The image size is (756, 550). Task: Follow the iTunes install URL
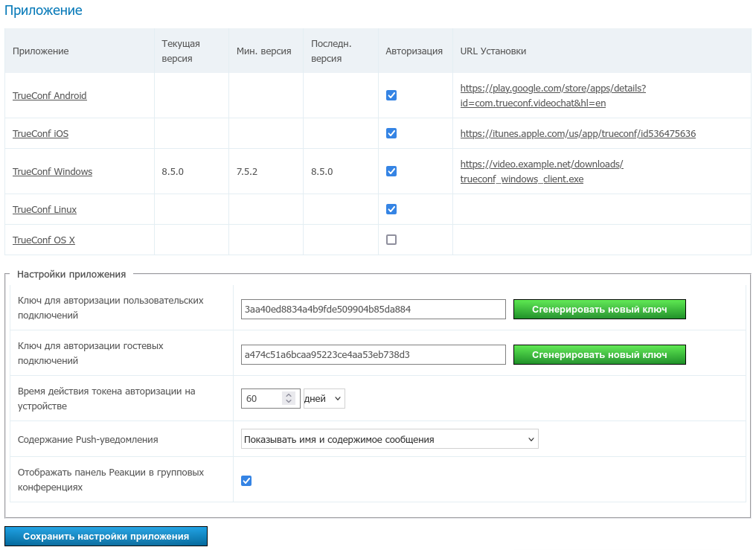pyautogui.click(x=578, y=133)
